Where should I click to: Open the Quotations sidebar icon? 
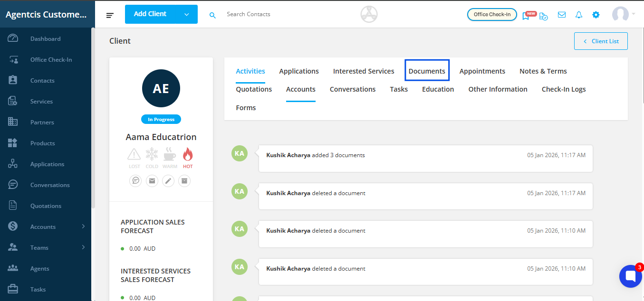(x=13, y=206)
